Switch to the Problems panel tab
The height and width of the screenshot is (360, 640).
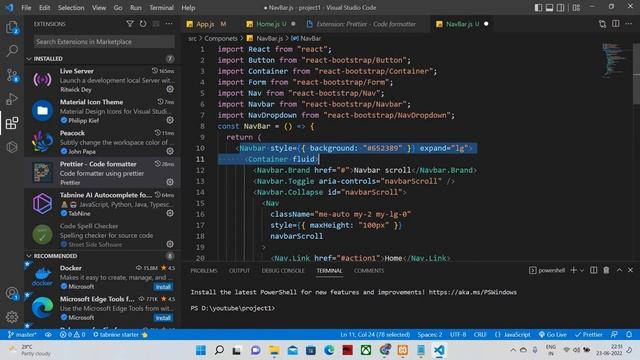[204, 271]
